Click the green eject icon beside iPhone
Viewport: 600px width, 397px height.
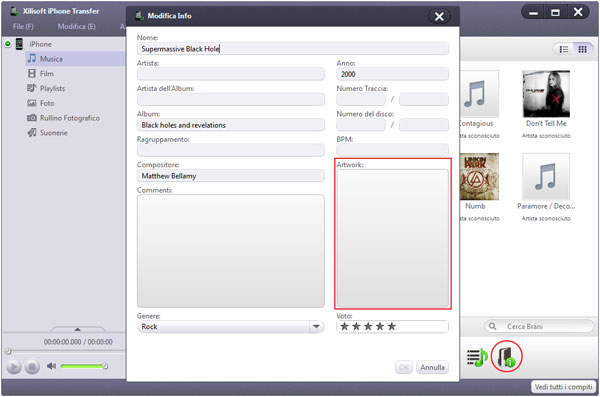(8, 44)
